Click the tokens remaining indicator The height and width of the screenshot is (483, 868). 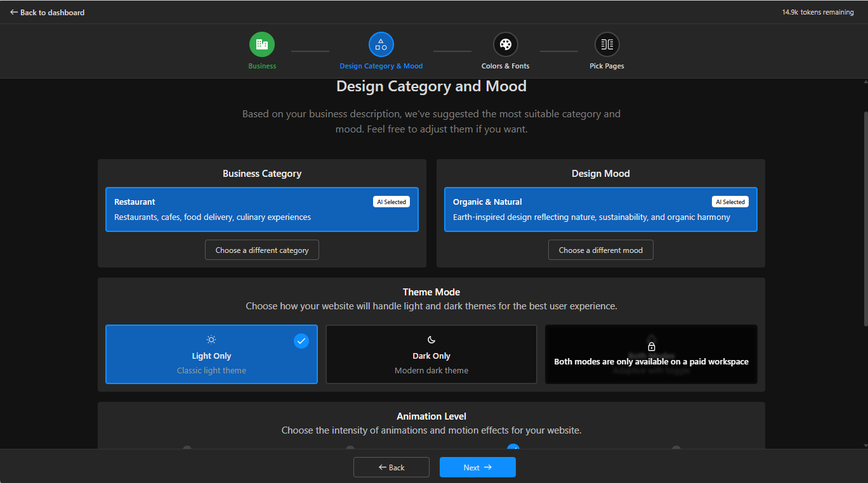point(817,12)
